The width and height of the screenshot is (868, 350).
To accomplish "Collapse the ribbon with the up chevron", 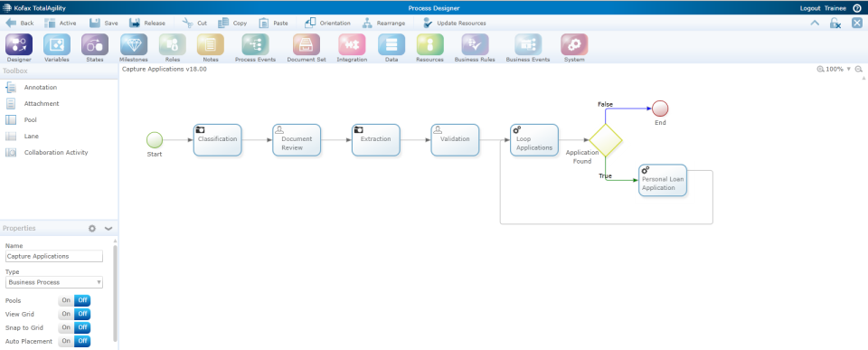I will (x=815, y=24).
